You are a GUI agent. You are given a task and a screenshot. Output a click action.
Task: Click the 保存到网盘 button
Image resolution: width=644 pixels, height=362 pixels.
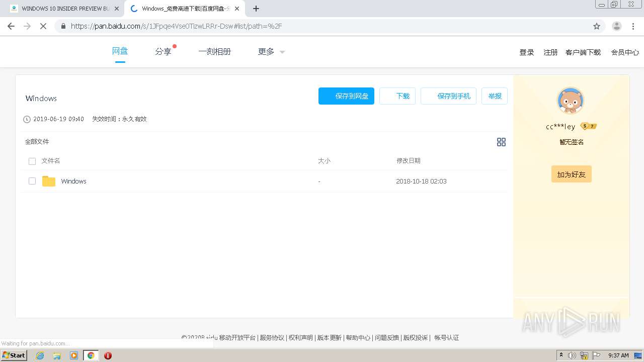coord(346,96)
